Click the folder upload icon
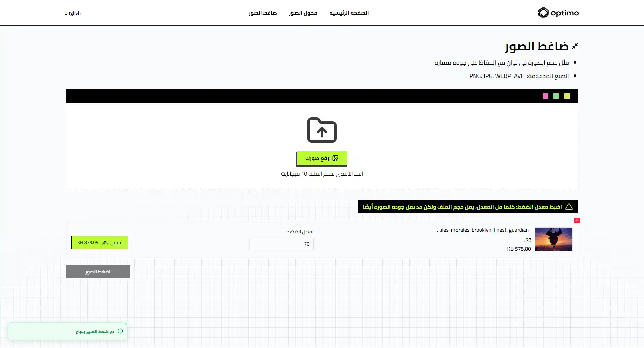This screenshot has width=644, height=348. pyautogui.click(x=322, y=130)
